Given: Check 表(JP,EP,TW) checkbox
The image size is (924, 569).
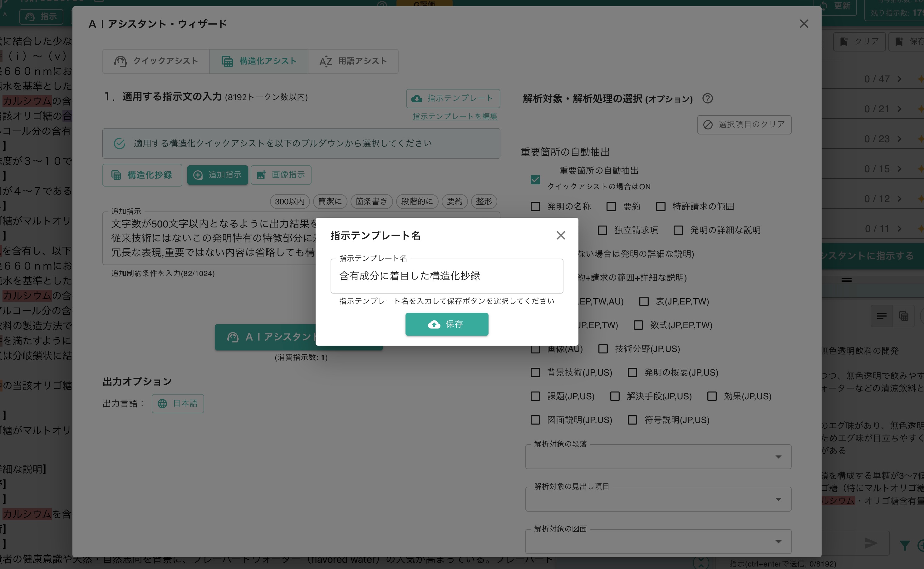Looking at the screenshot, I should coord(644,301).
